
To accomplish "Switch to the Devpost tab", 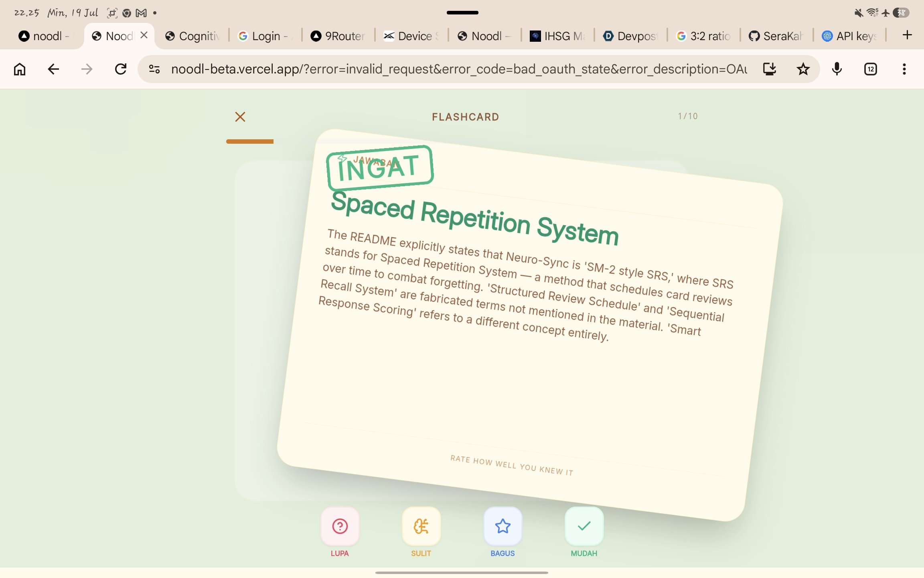I will click(630, 36).
